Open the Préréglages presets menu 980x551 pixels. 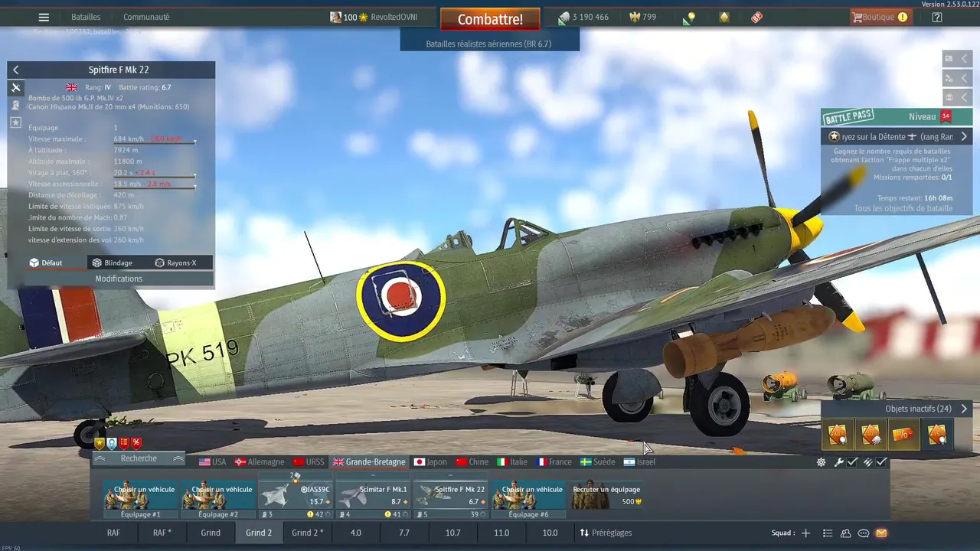(x=605, y=533)
